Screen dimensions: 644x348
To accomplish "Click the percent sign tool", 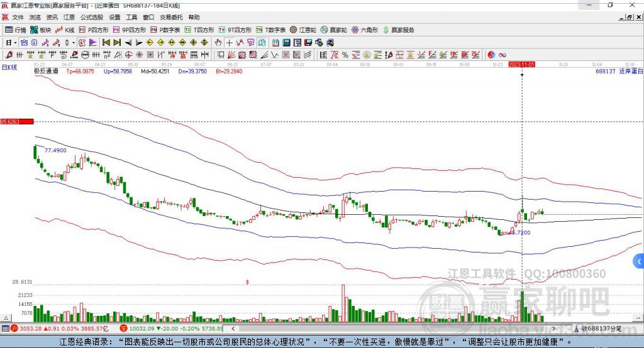I will [x=345, y=55].
